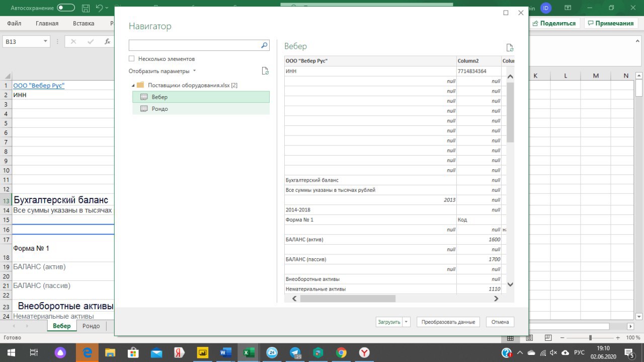
Task: Click the Undo arrow icon
Action: tap(99, 8)
